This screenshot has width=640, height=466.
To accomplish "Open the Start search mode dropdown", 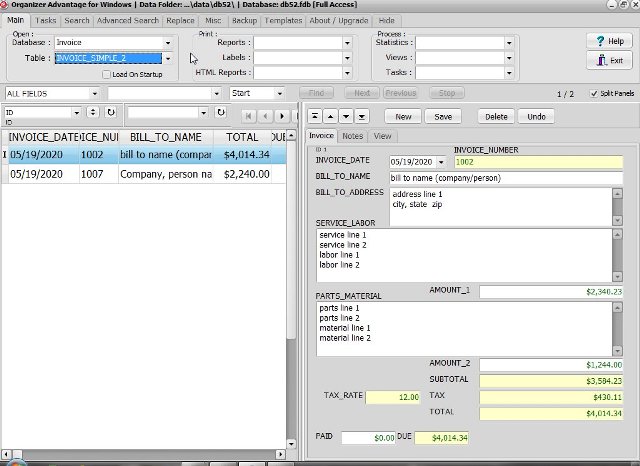I will (280, 93).
